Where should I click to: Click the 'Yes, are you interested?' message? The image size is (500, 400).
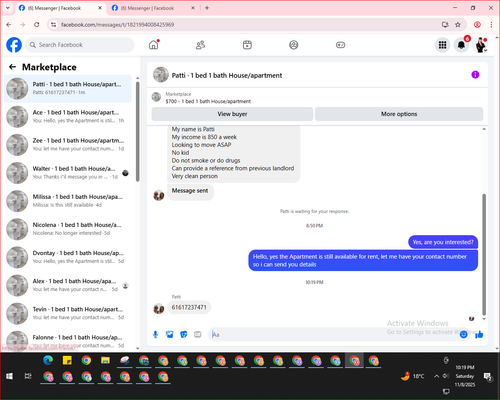(x=443, y=242)
